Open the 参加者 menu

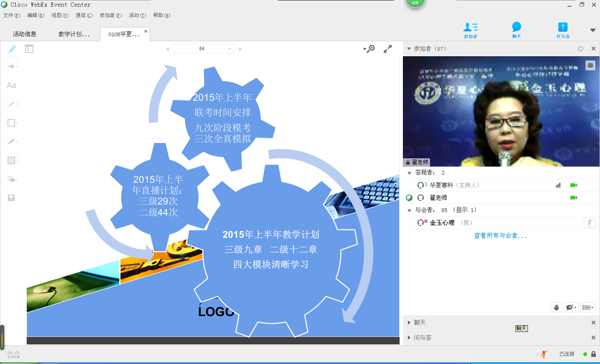point(111,15)
